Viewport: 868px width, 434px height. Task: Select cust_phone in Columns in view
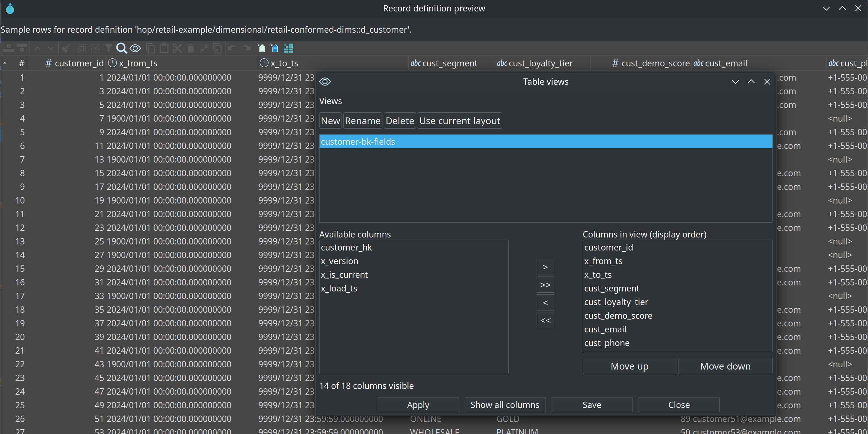pos(677,343)
